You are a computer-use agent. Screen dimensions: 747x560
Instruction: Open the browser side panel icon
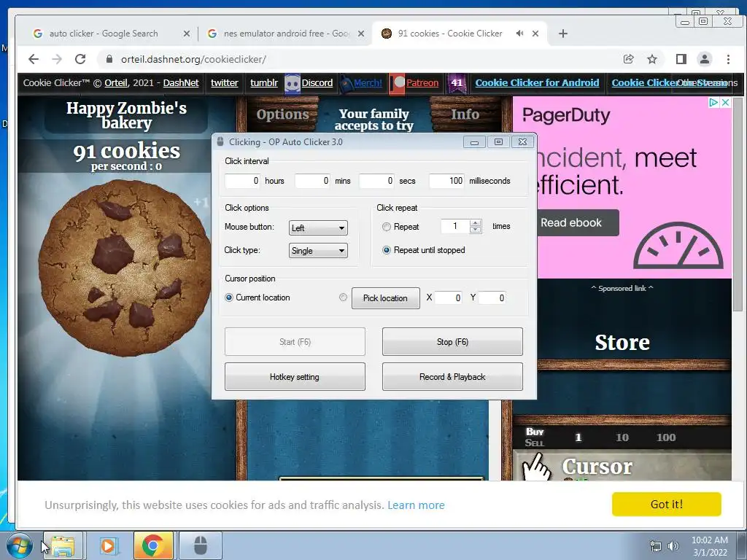[681, 59]
